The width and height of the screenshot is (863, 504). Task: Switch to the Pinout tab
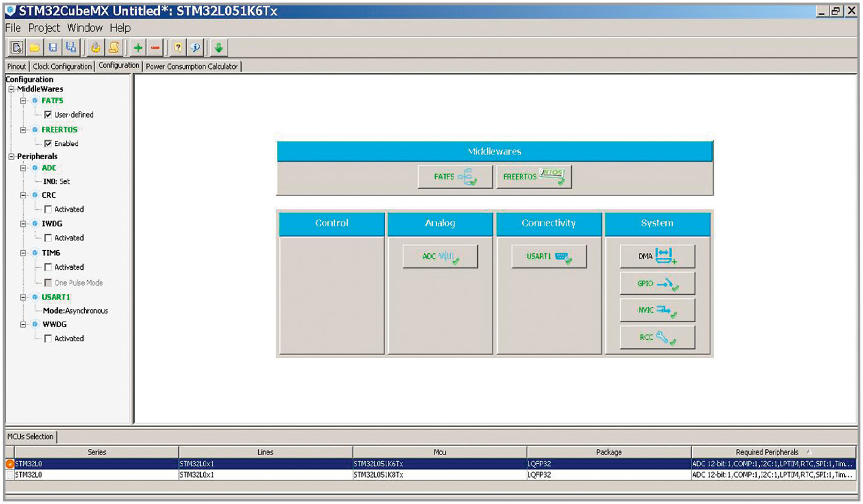(16, 67)
